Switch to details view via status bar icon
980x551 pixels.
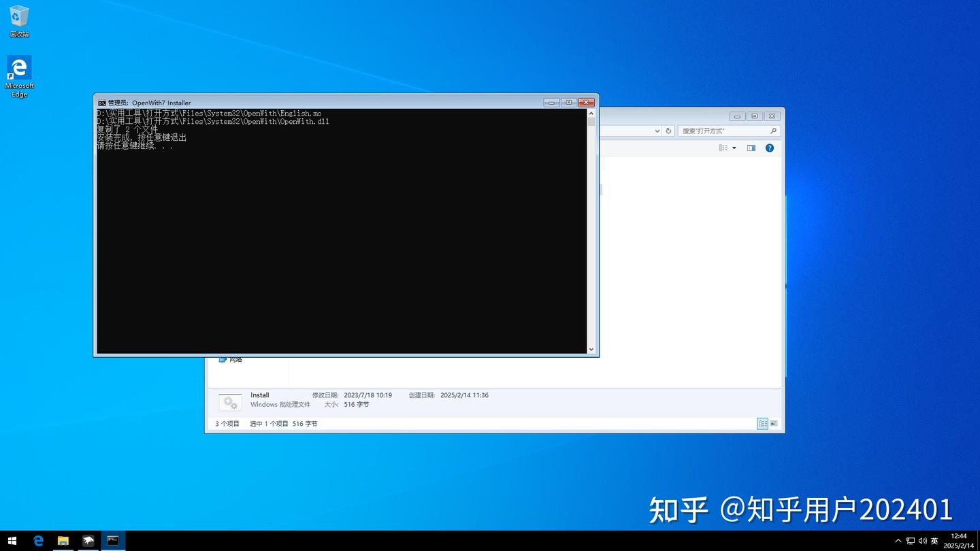(x=762, y=423)
